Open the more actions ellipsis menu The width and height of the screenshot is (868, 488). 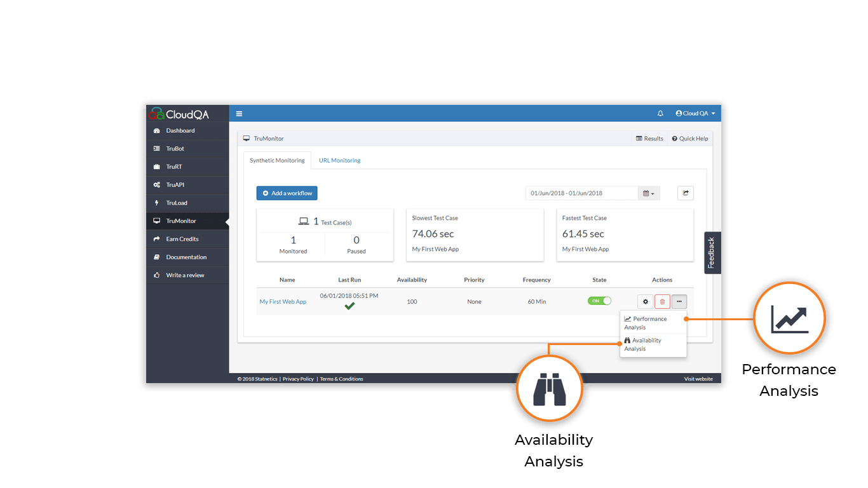pos(679,301)
